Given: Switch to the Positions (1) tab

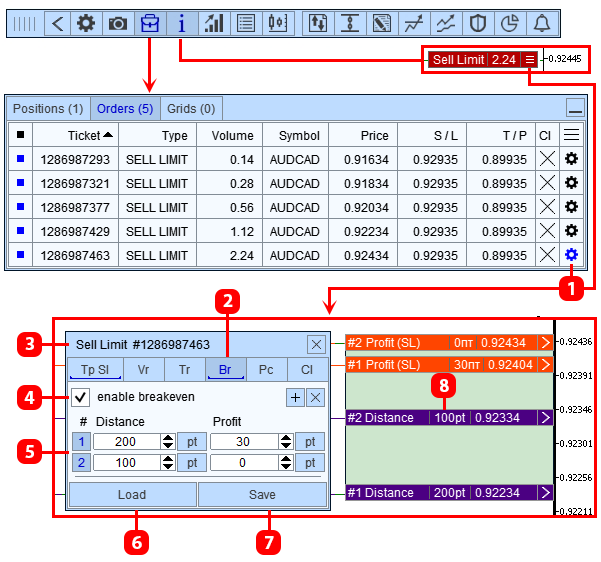Looking at the screenshot, I should tap(48, 109).
